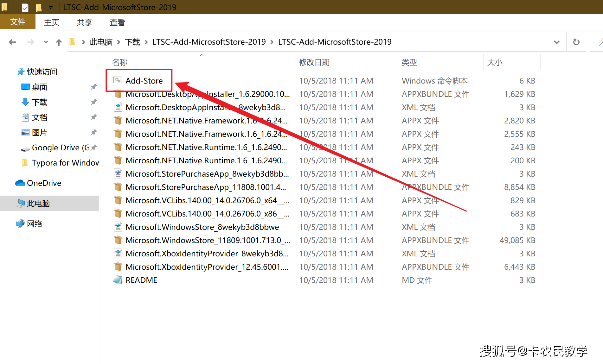The image size is (603, 364).
Task: Open 下载 folder in quick access
Action: 39,102
